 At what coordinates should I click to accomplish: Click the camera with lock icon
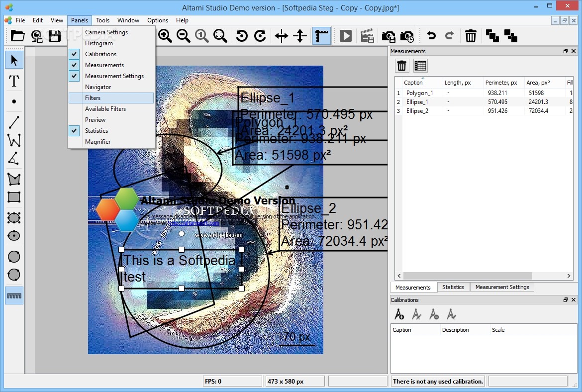coord(388,36)
